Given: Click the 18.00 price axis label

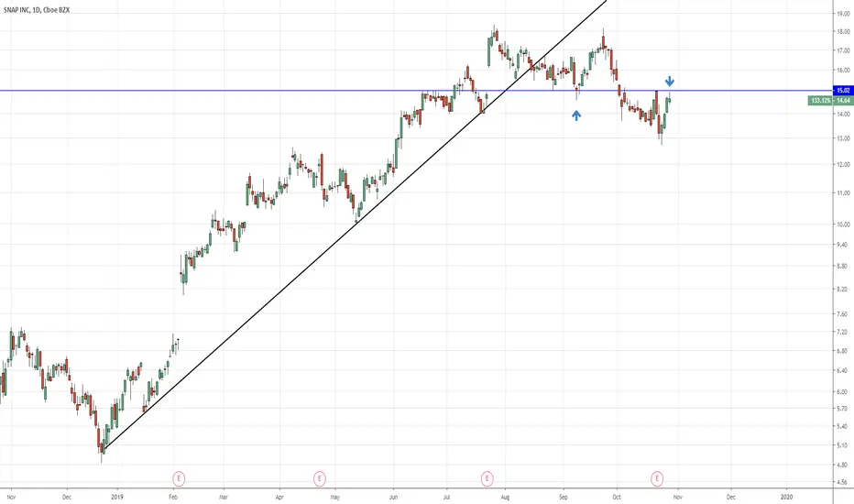Looking at the screenshot, I should click(843, 32).
